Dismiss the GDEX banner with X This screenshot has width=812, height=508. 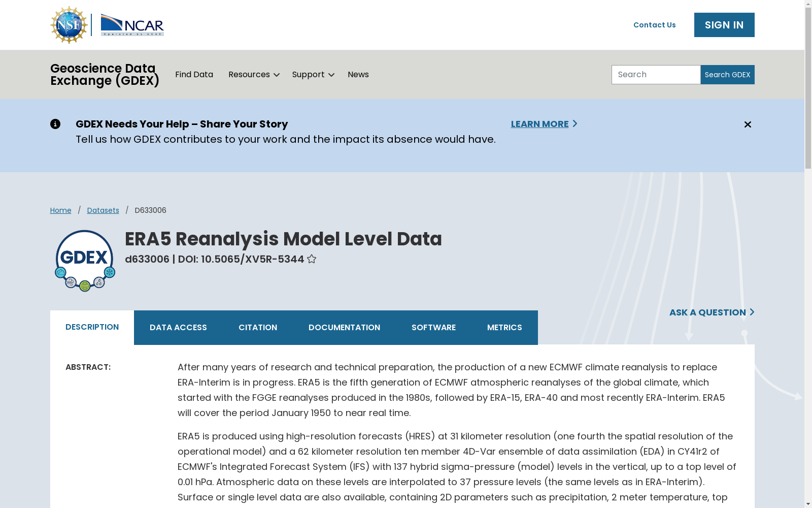tap(748, 124)
